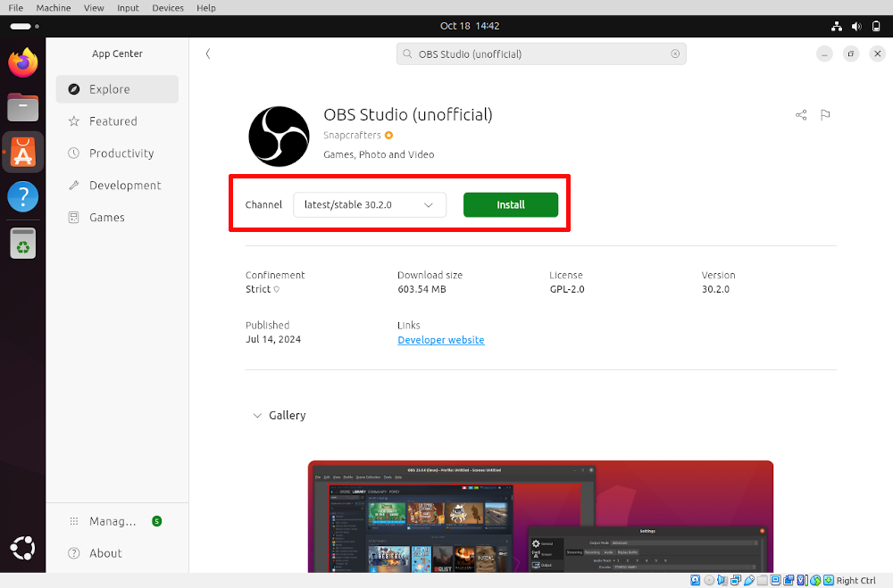This screenshot has height=588, width=893.
Task: Open the Machine menu
Action: tap(53, 7)
